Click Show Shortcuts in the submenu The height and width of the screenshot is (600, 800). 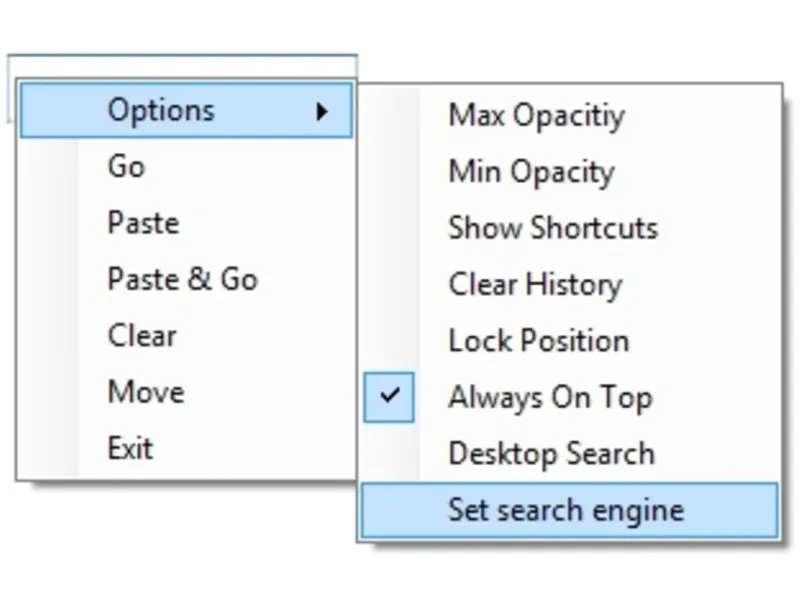552,227
